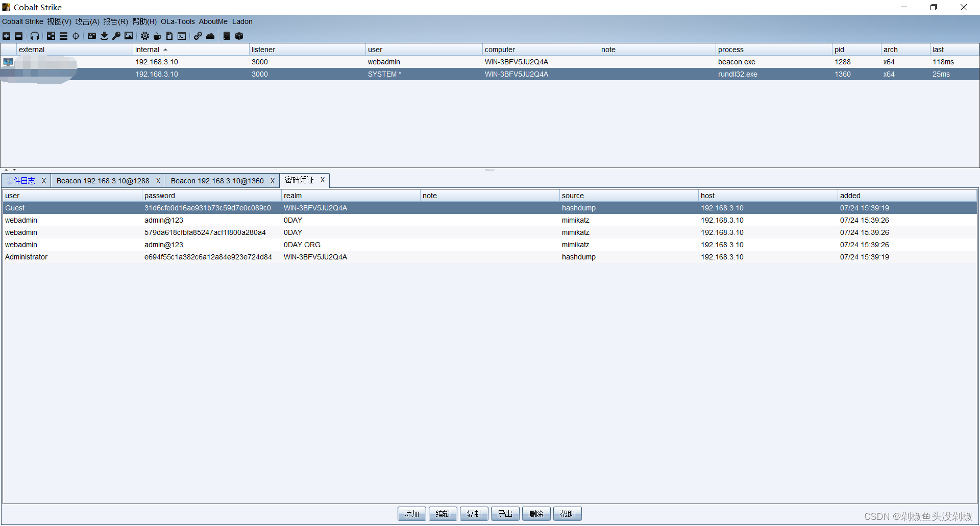The image size is (980, 526).
Task: Open the OLa-Tools menu
Action: click(x=178, y=21)
